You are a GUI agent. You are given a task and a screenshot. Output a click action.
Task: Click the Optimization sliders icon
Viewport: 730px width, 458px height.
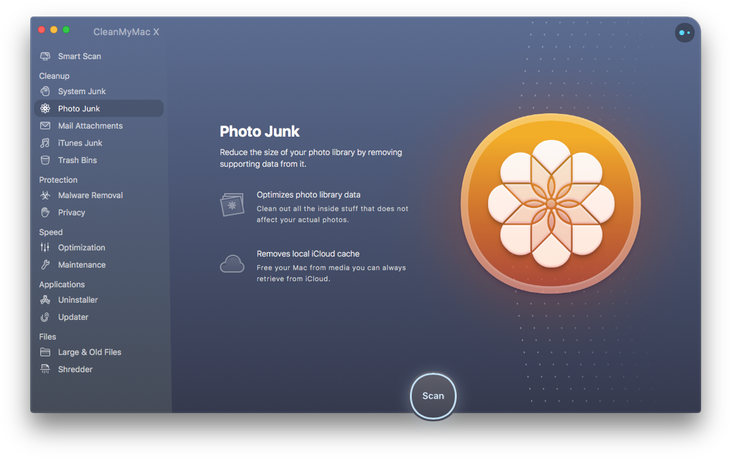click(x=45, y=247)
